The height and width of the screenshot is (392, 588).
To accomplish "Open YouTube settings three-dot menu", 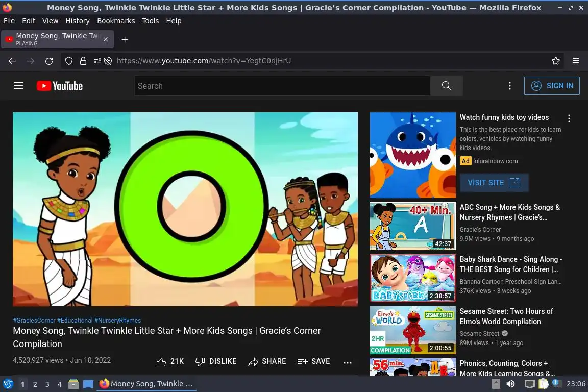I will (509, 86).
